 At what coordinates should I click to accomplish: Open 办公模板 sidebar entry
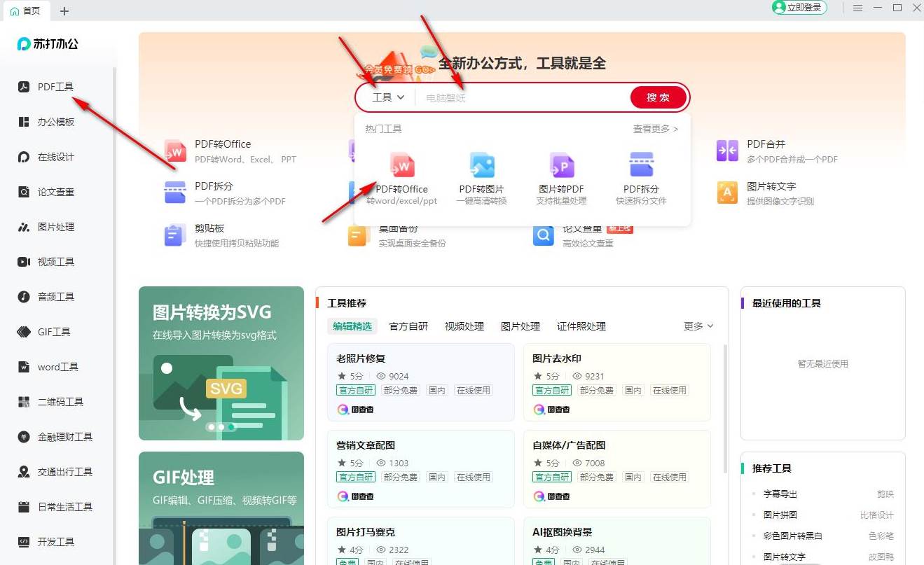point(46,122)
